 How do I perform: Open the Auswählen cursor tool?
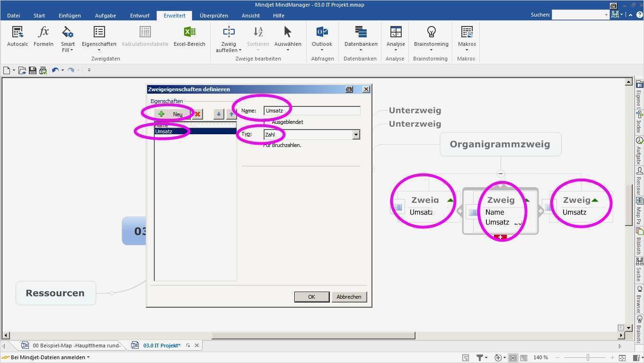[288, 39]
